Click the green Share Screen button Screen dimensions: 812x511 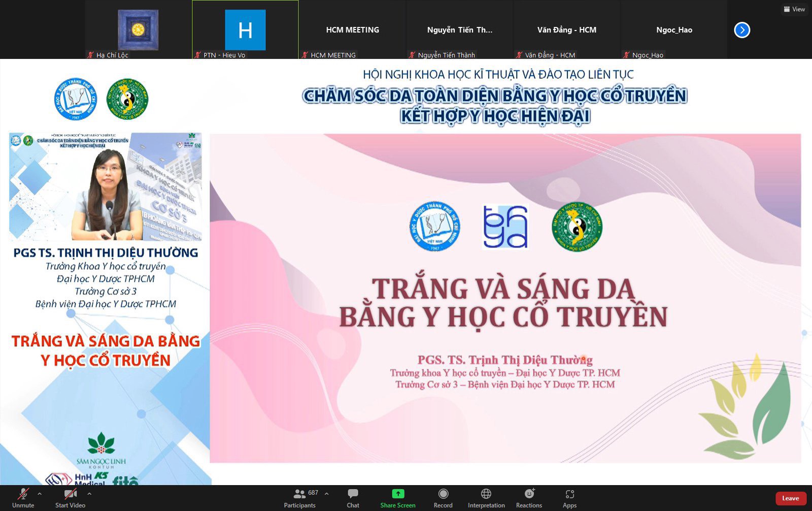click(398, 498)
